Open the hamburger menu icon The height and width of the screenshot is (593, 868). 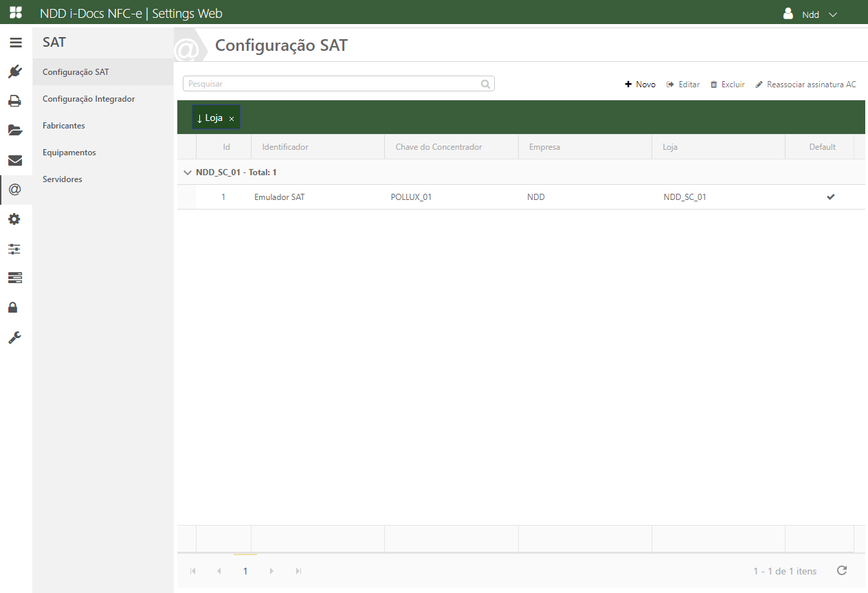[x=15, y=43]
